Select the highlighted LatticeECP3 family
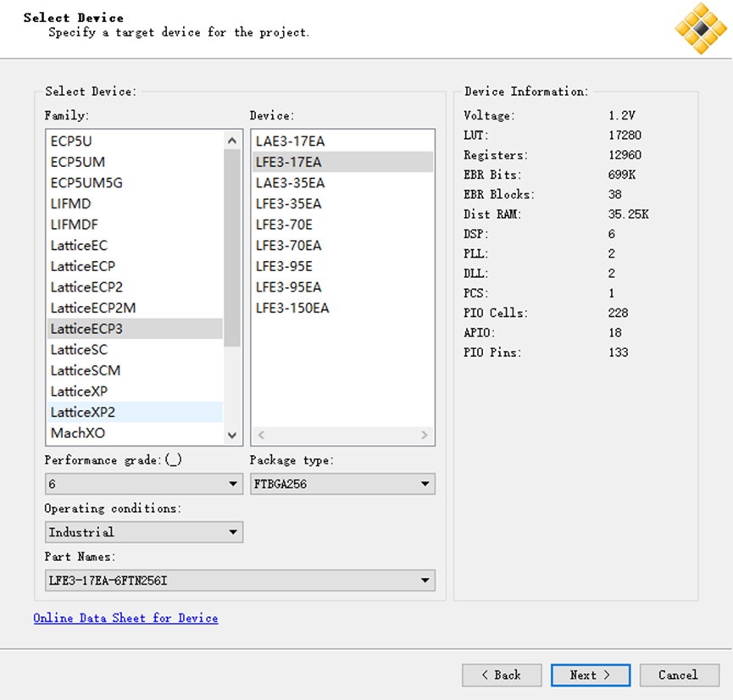733x700 pixels. 135,329
